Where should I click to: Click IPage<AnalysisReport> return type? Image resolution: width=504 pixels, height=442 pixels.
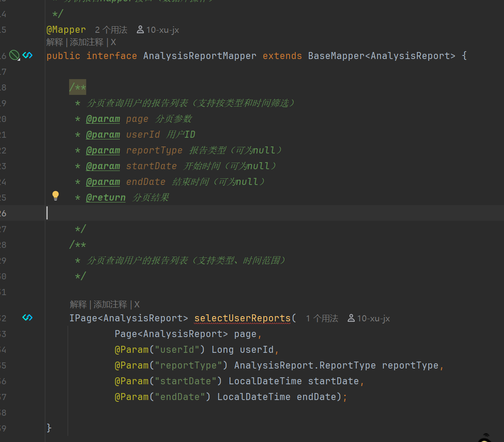tap(129, 318)
